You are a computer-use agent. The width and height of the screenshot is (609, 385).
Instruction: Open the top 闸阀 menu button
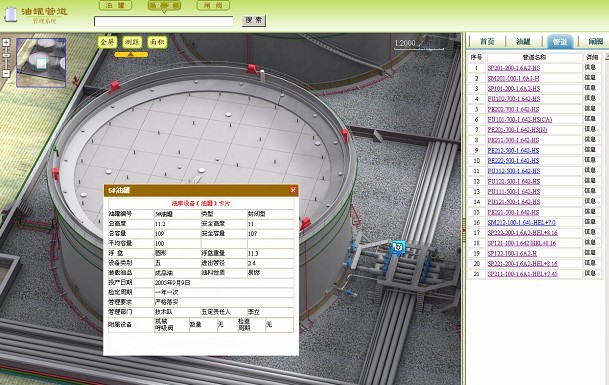point(213,5)
